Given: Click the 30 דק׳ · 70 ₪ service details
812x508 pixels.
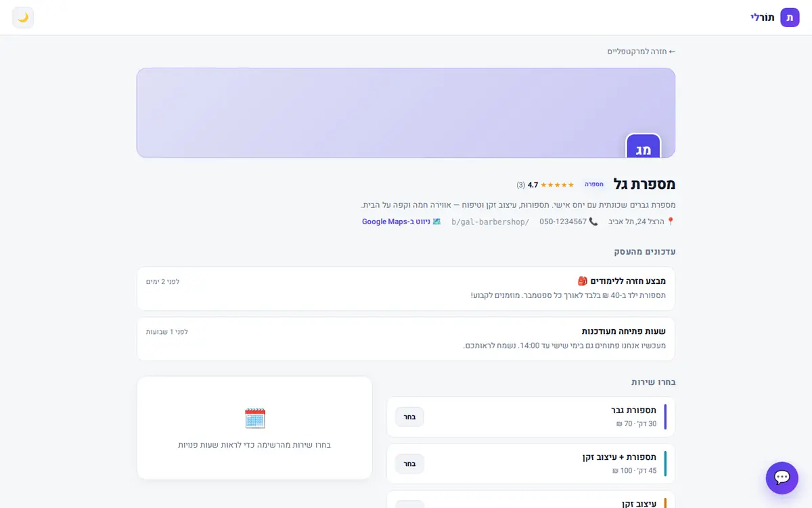Looking at the screenshot, I should click(636, 424).
